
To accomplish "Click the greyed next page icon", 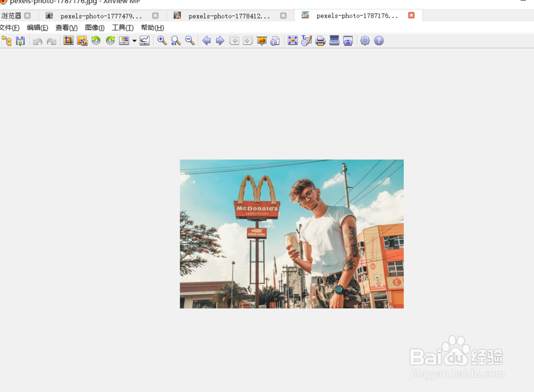I will coord(248,41).
